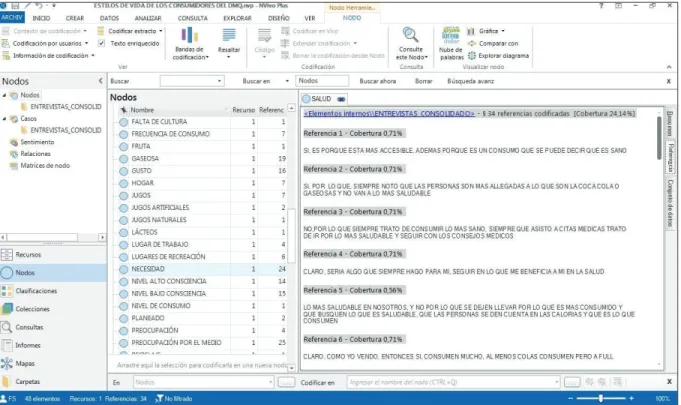Select the GASEOSA node row
Viewport: 681px width, 405px height.
[202, 159]
